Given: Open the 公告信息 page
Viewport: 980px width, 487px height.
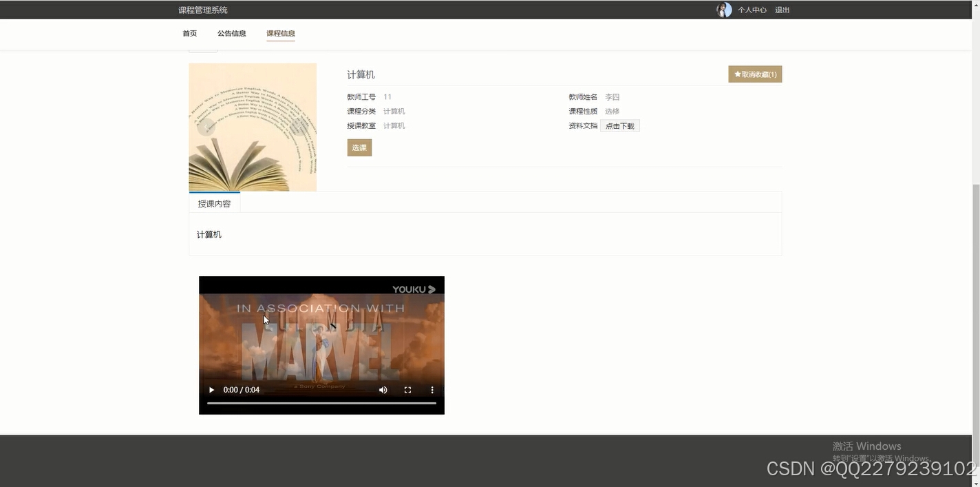Looking at the screenshot, I should [231, 33].
